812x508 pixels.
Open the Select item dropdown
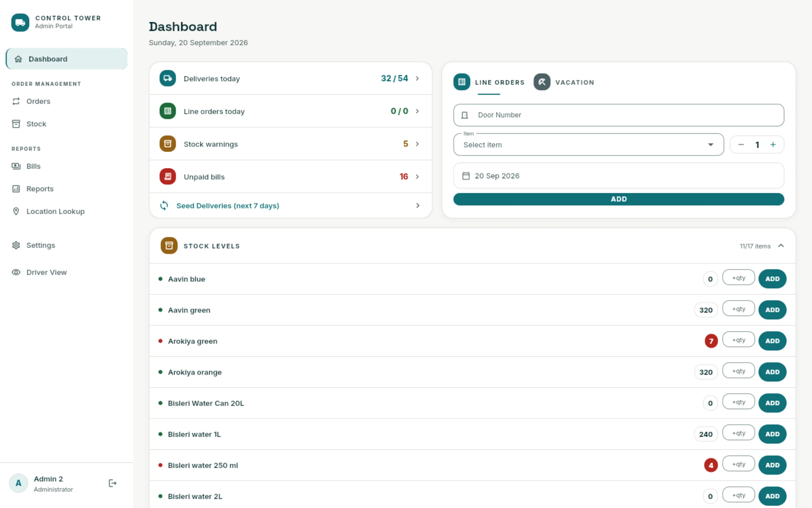[x=588, y=145]
